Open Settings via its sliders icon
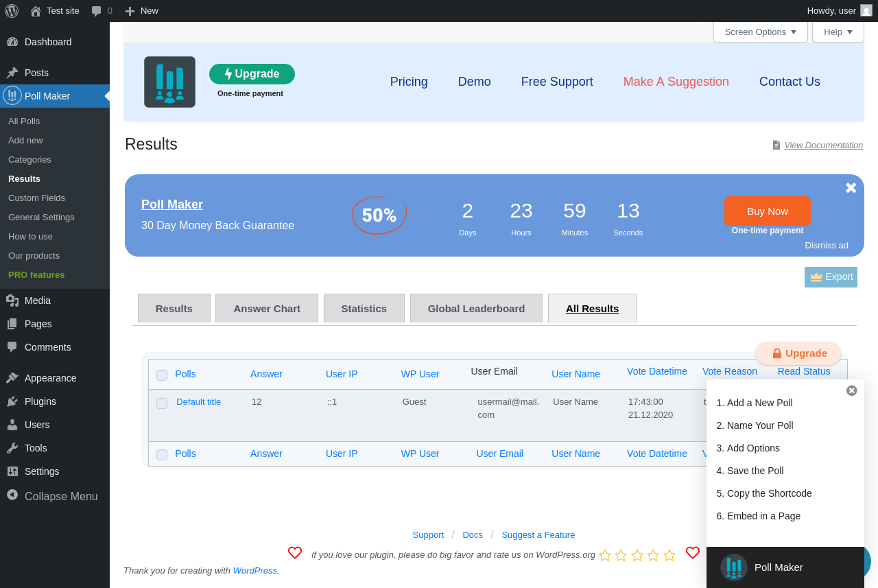 12,471
